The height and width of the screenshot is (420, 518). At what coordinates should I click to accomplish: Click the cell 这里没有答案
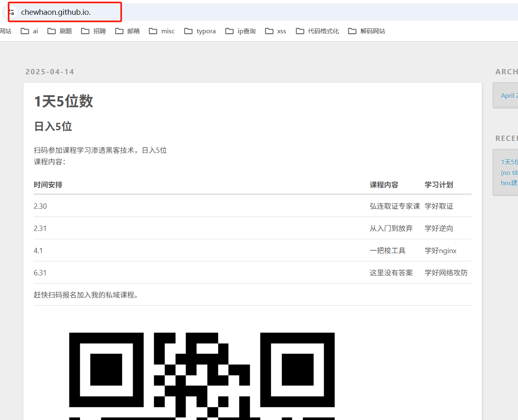tap(391, 273)
